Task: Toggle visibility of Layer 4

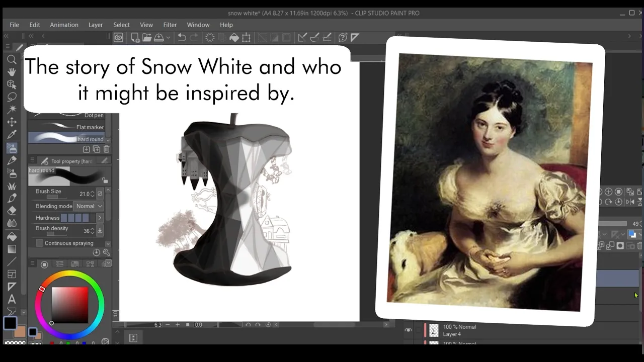Action: (x=408, y=330)
